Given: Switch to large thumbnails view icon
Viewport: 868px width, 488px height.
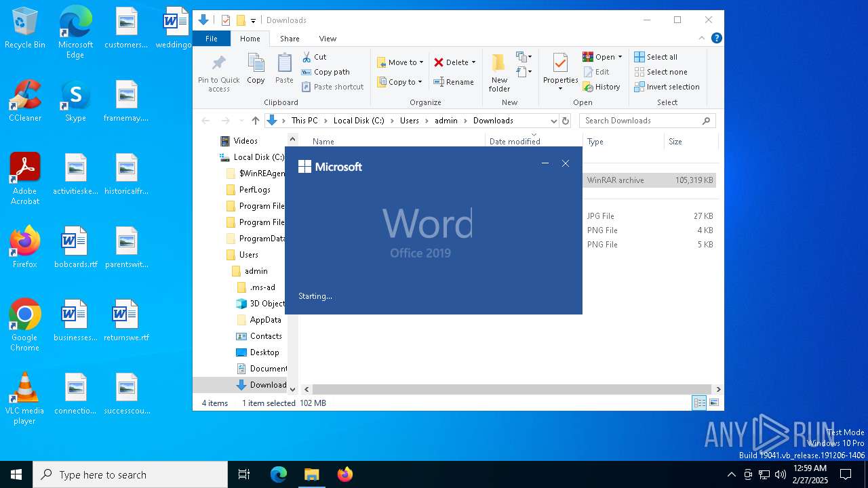Looking at the screenshot, I should [x=714, y=403].
